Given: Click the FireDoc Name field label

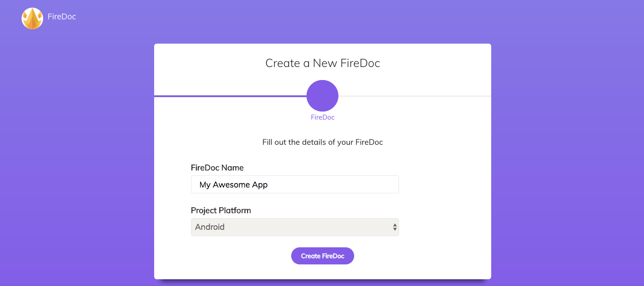Looking at the screenshot, I should [x=217, y=167].
